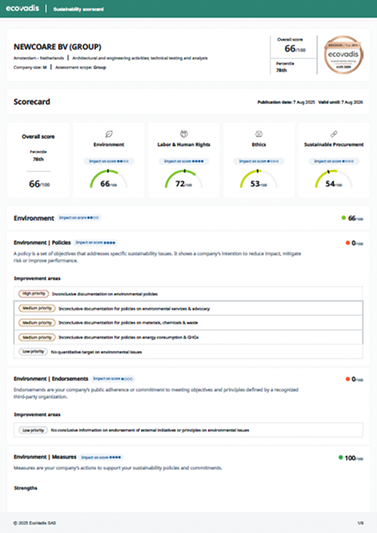This screenshot has height=533, width=377.
Task: Click the Scorecard section heading
Action: click(32, 102)
